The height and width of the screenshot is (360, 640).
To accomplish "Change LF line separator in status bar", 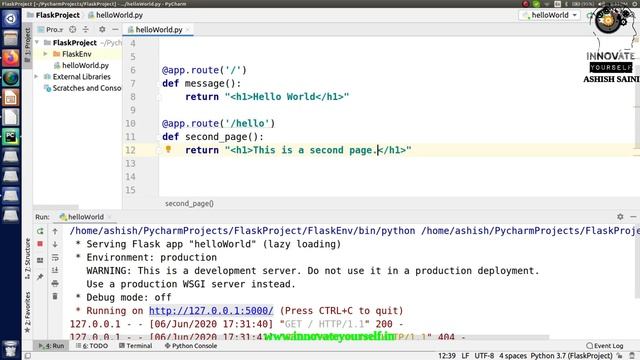I will (465, 356).
